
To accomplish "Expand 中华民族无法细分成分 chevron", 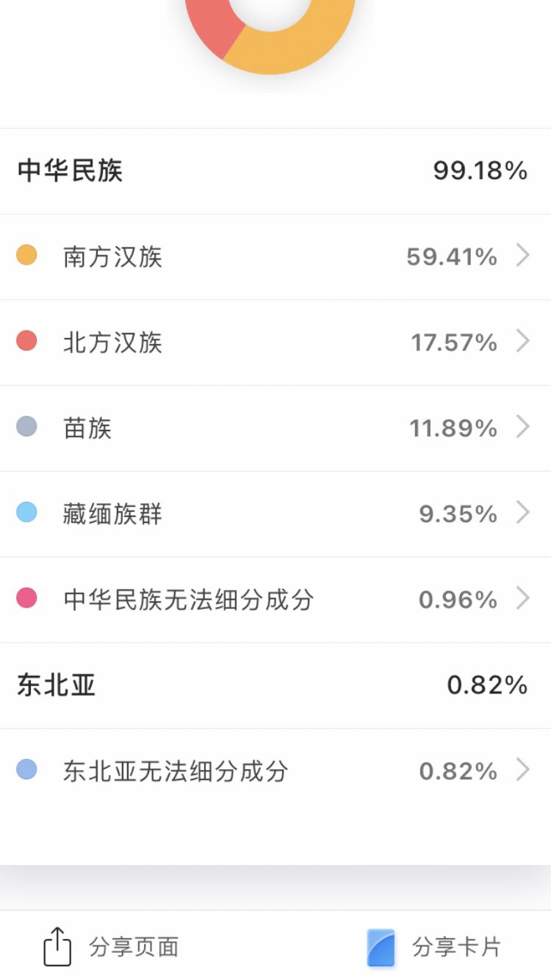I will 523,599.
